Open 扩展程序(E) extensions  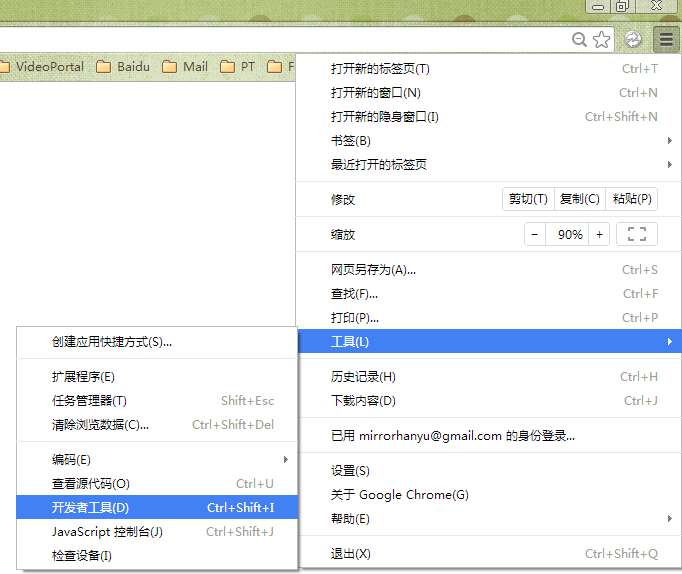(x=157, y=377)
